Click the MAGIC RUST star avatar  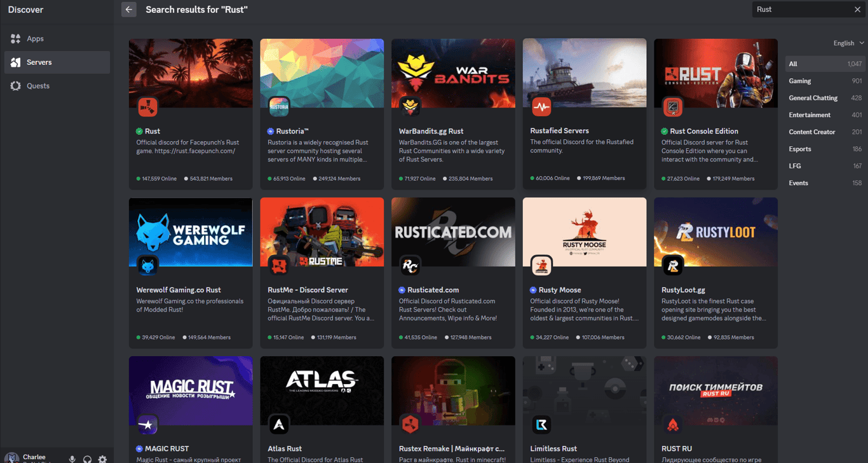point(148,424)
